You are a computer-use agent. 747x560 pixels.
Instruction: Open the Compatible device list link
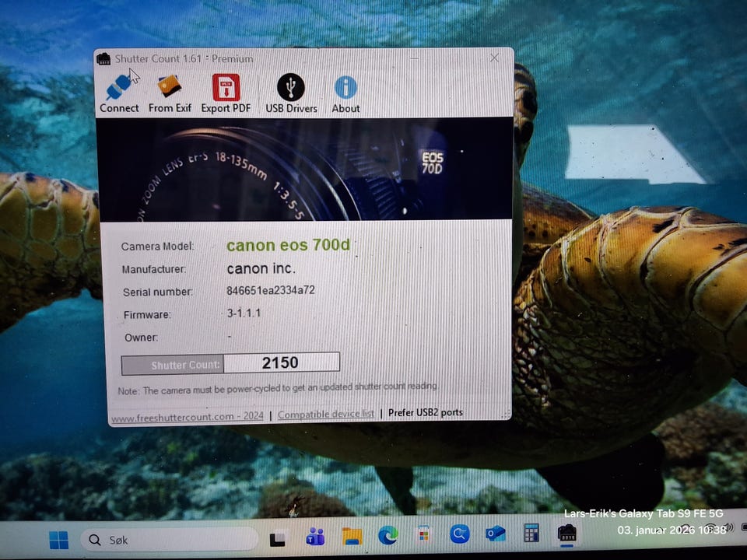[x=326, y=415]
